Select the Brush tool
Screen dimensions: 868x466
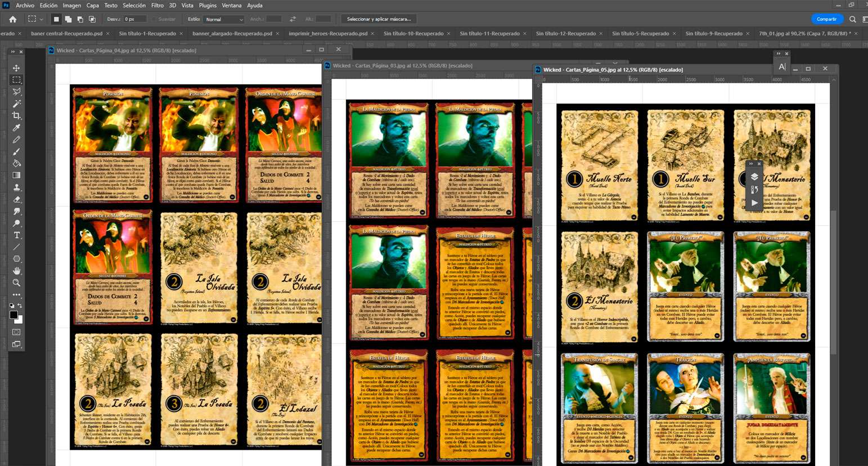16,151
